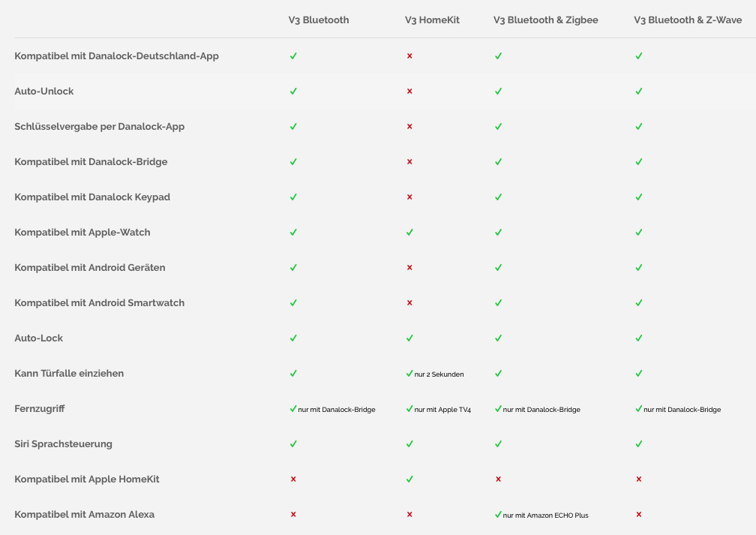The height and width of the screenshot is (535, 756).
Task: Click the red cross for Amazon Alexa under V3 Bluetooth
Action: (x=293, y=515)
